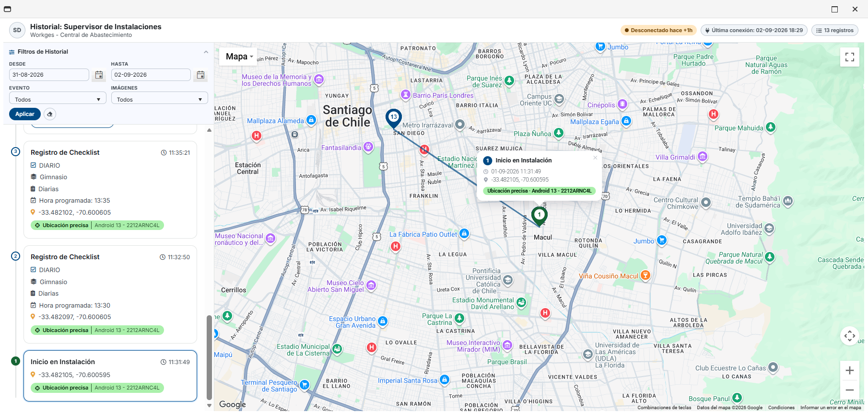Toggle fullscreen map view
868x413 pixels.
coord(850,57)
